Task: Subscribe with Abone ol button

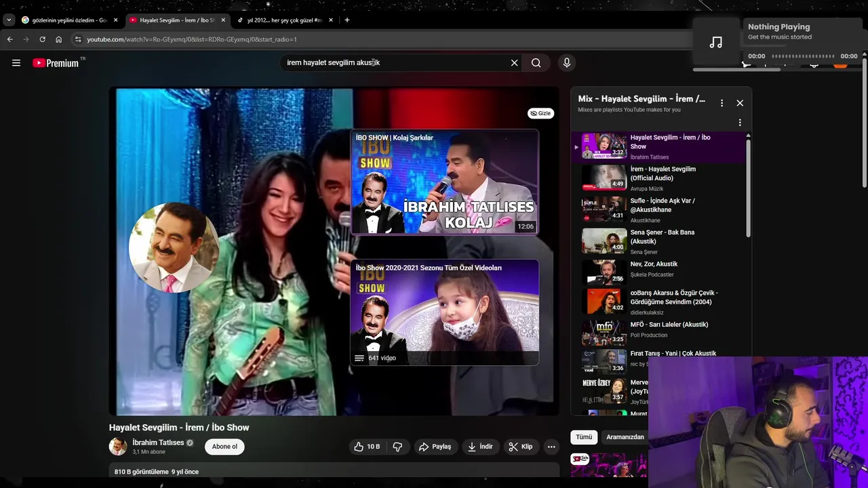Action: point(224,447)
